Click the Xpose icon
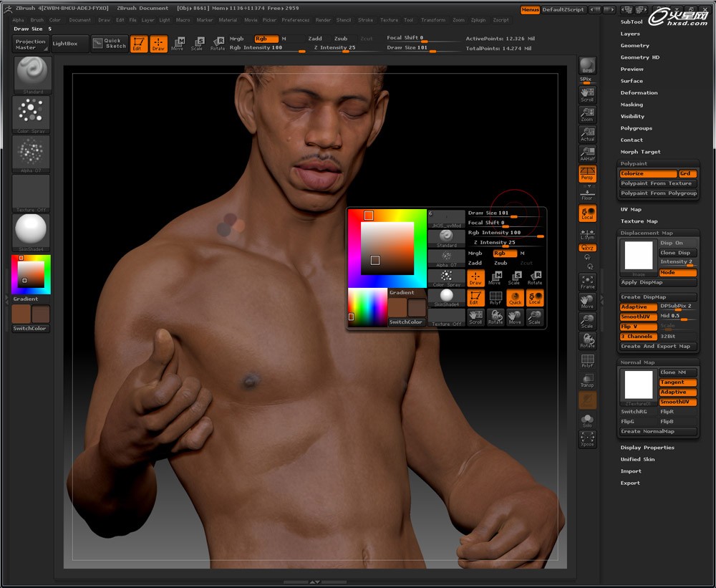This screenshot has width=716, height=588. pos(587,440)
